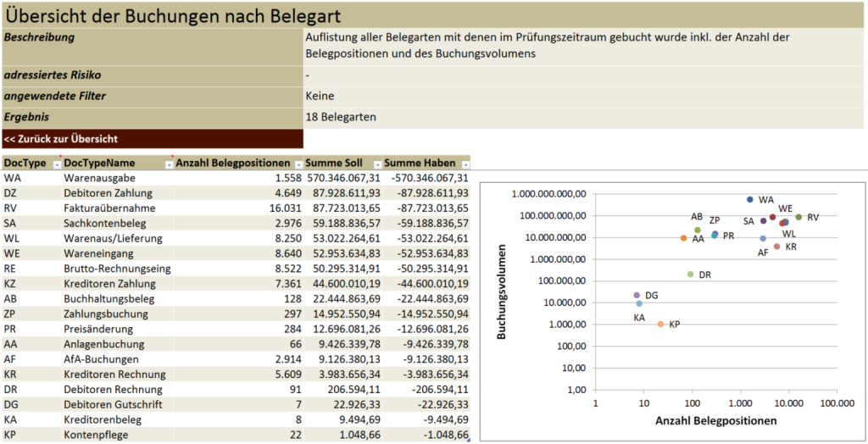Viewport: 868px width, 444px height.
Task: Select the Buchungsvolumen axis title
Action: pyautogui.click(x=502, y=292)
